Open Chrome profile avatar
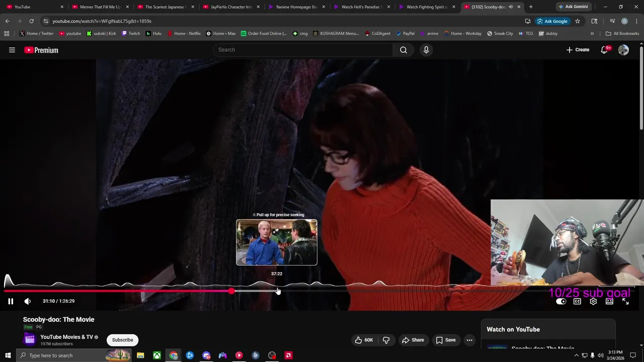 click(624, 21)
